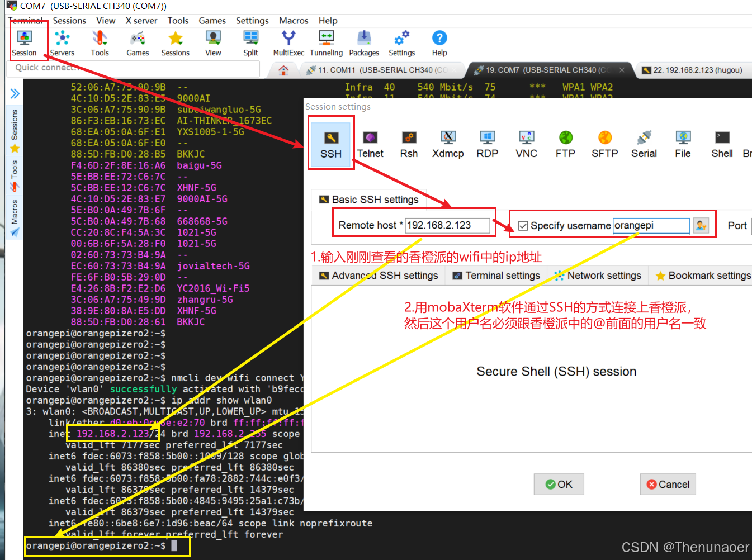Open the Sessions star toolbar icon
The height and width of the screenshot is (560, 752).
[176, 43]
